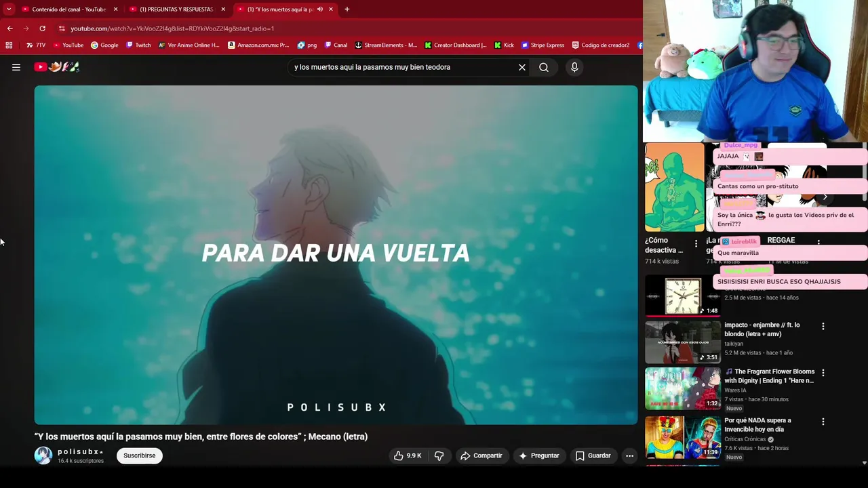This screenshot has width=868, height=488.
Task: Open the Creator Dashboard bookmark
Action: [456, 45]
